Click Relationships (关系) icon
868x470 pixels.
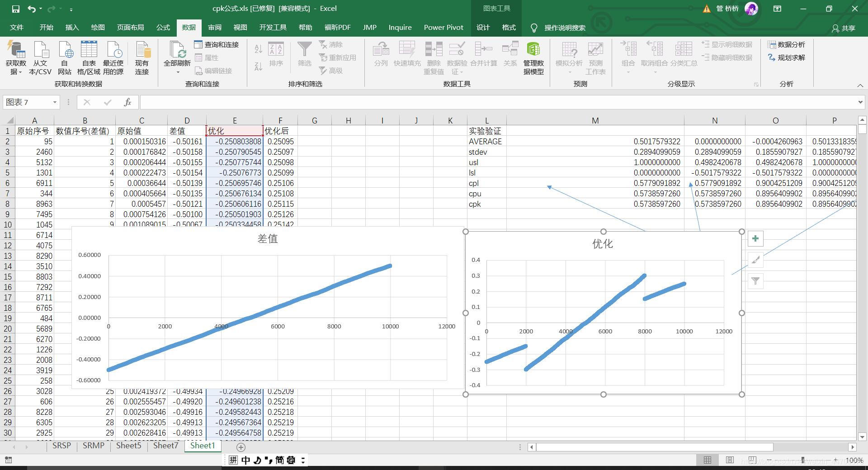510,54
